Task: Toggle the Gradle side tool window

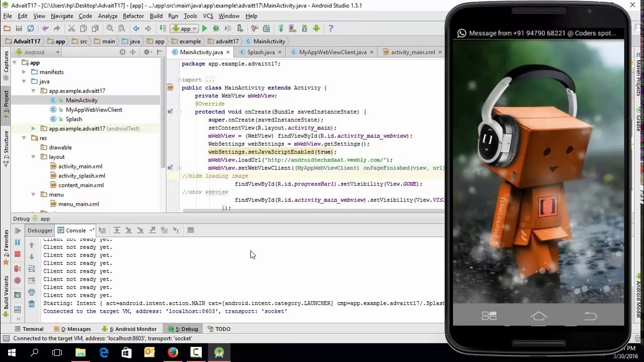Action: point(638,121)
